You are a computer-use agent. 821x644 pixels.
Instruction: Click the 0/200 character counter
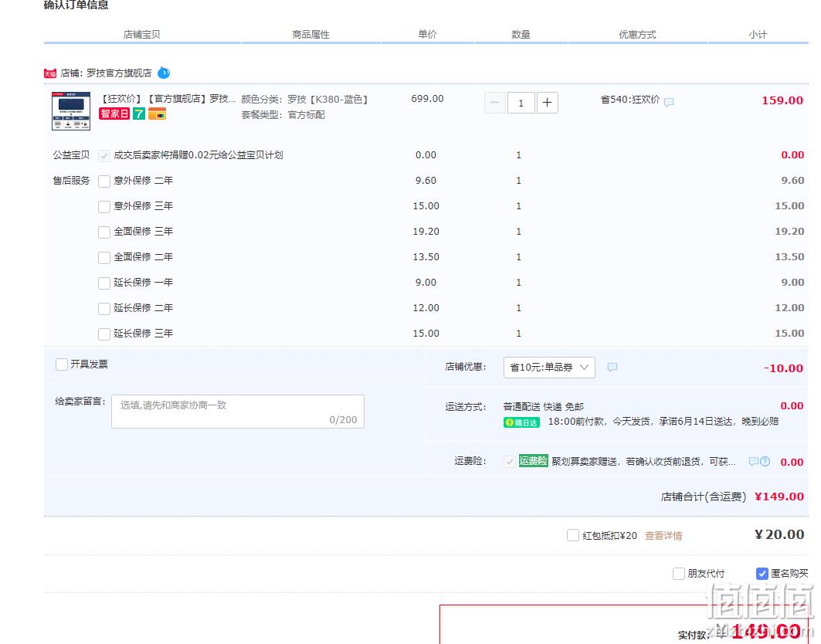pyautogui.click(x=343, y=420)
